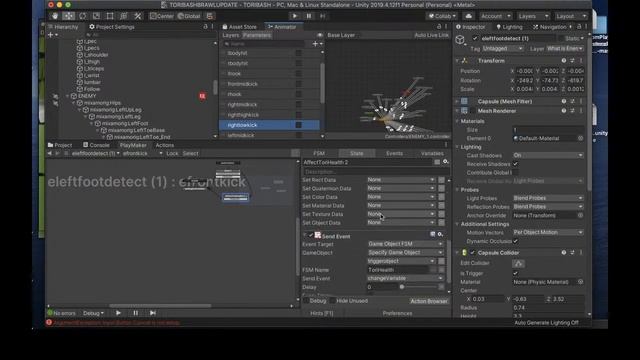Toggle the rightlowkick parameter checkbox
Image resolution: width=640 pixels, height=360 pixels.
pyautogui.click(x=299, y=125)
